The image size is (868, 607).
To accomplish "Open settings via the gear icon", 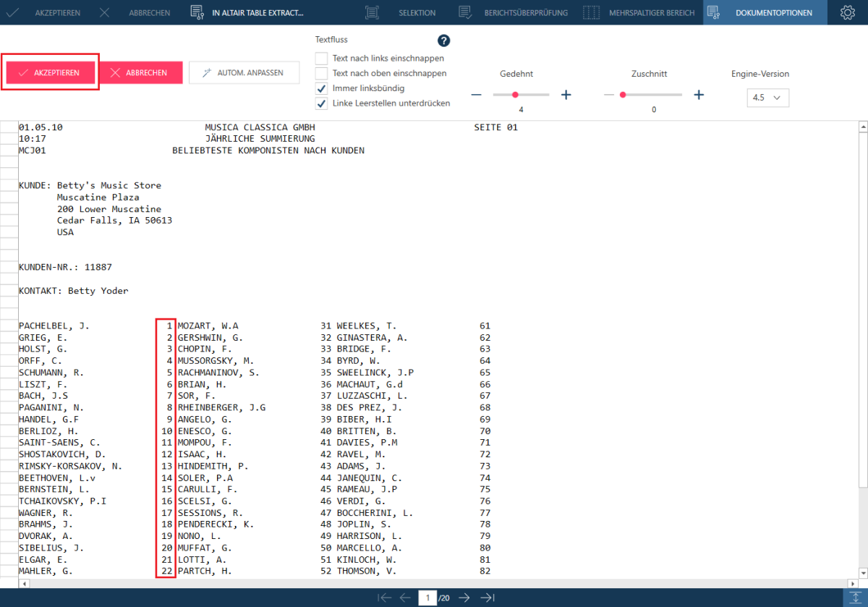I will click(847, 12).
